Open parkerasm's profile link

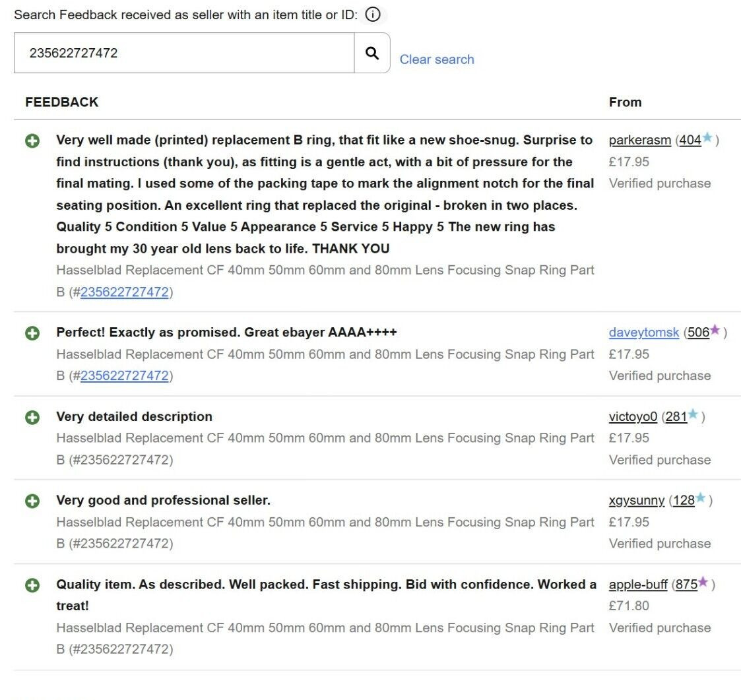pyautogui.click(x=639, y=140)
